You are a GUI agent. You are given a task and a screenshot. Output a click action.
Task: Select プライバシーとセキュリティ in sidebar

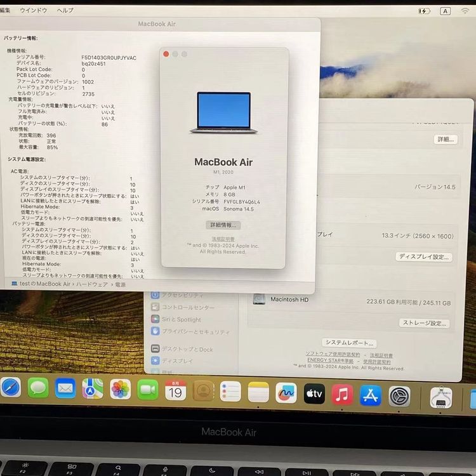pos(190,331)
